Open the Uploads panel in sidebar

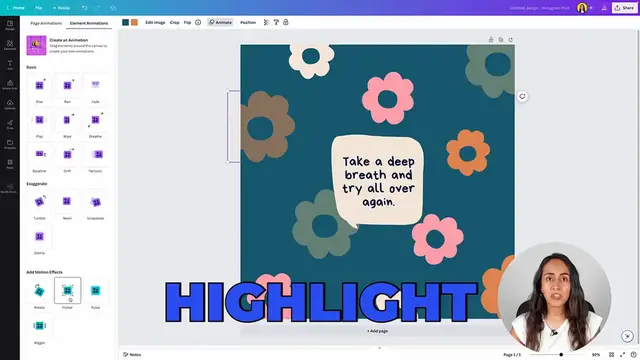point(10,104)
